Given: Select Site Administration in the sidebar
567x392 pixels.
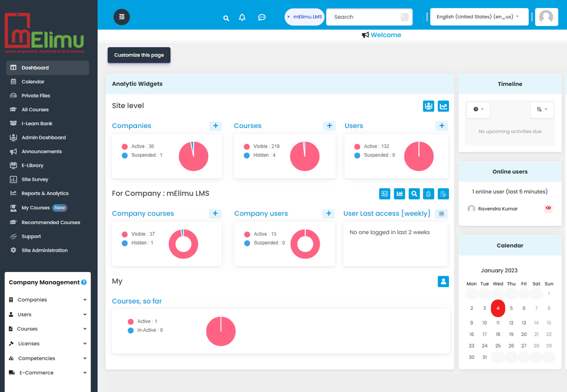Looking at the screenshot, I should 44,250.
